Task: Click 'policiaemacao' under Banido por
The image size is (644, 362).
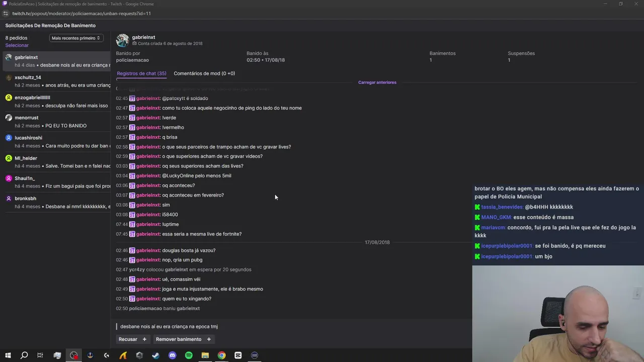Action: [132, 60]
